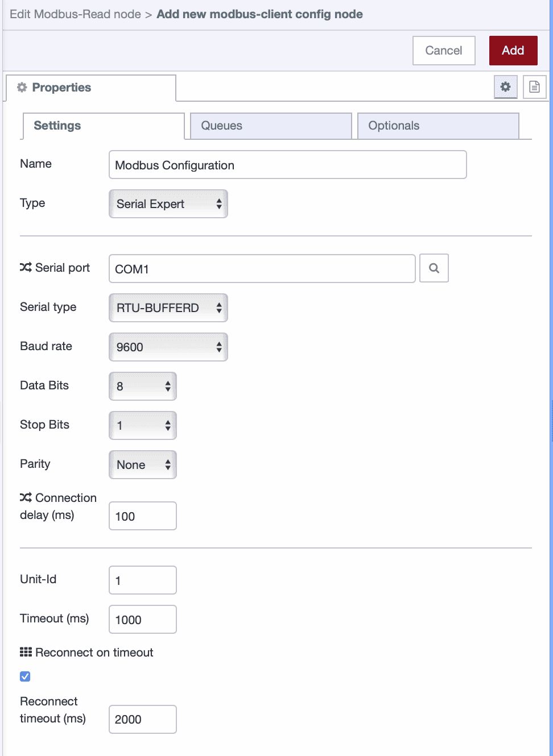Cancel adding the modbus-client config node
553x756 pixels.
[444, 50]
